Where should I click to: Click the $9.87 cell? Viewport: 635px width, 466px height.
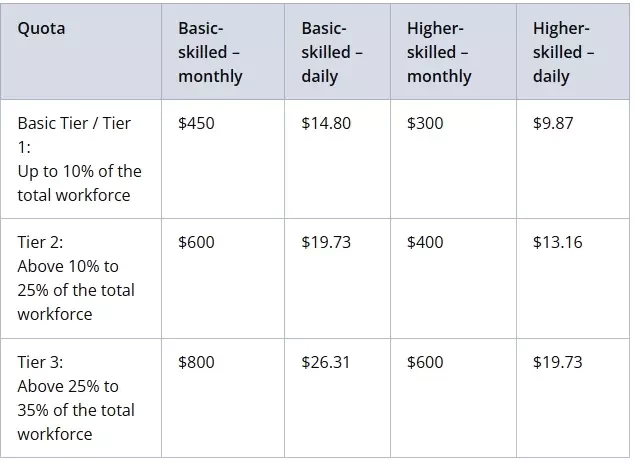coord(573,159)
